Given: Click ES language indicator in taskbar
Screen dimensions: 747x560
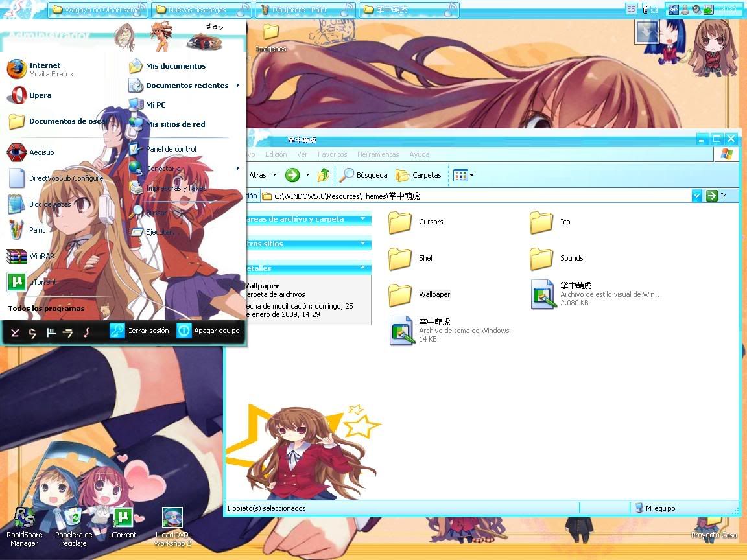Looking at the screenshot, I should 631,9.
